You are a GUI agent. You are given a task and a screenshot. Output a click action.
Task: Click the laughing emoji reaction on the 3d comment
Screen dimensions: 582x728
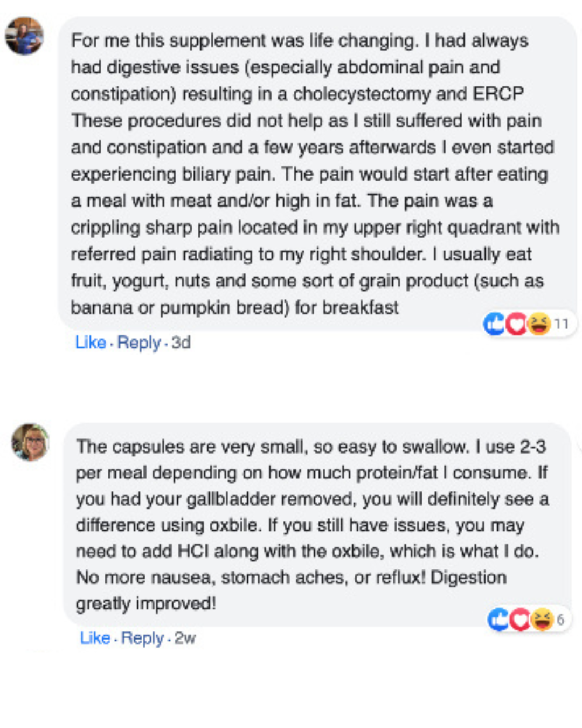tap(538, 324)
